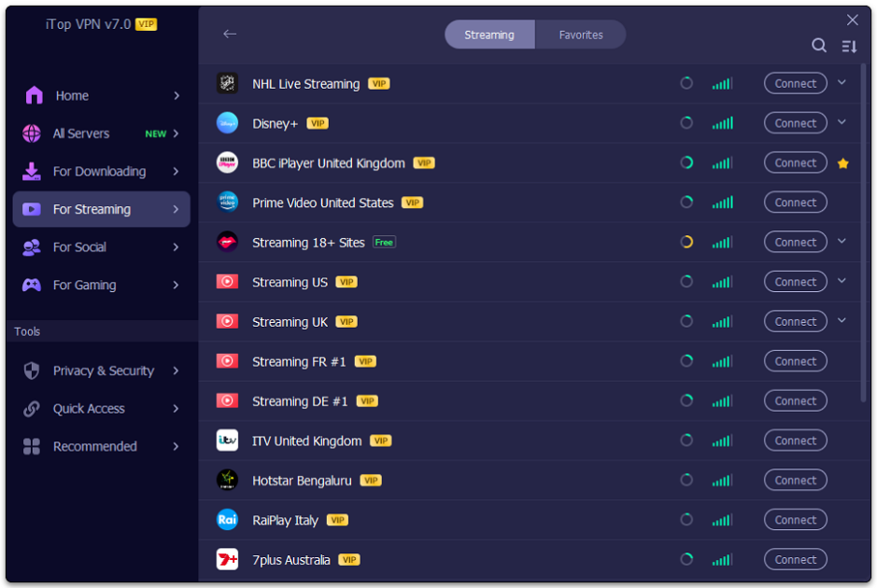877x588 pixels.
Task: Expand the Streaming US server list
Action: [x=842, y=281]
